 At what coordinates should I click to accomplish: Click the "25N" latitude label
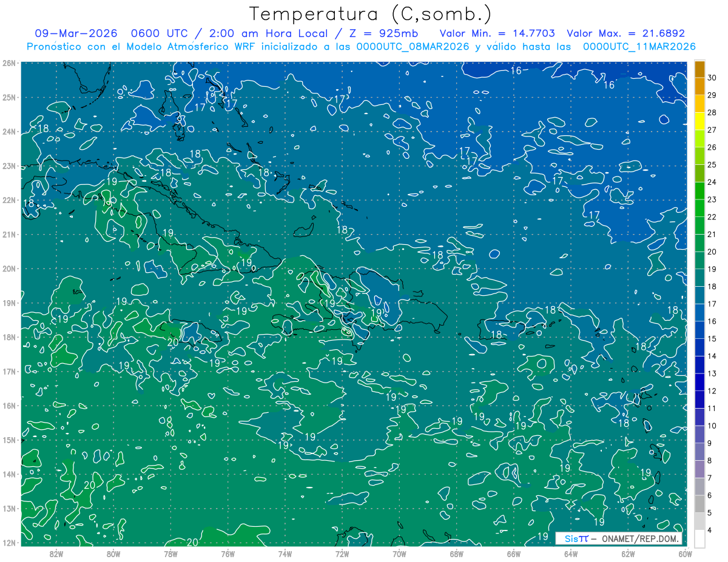(9, 97)
